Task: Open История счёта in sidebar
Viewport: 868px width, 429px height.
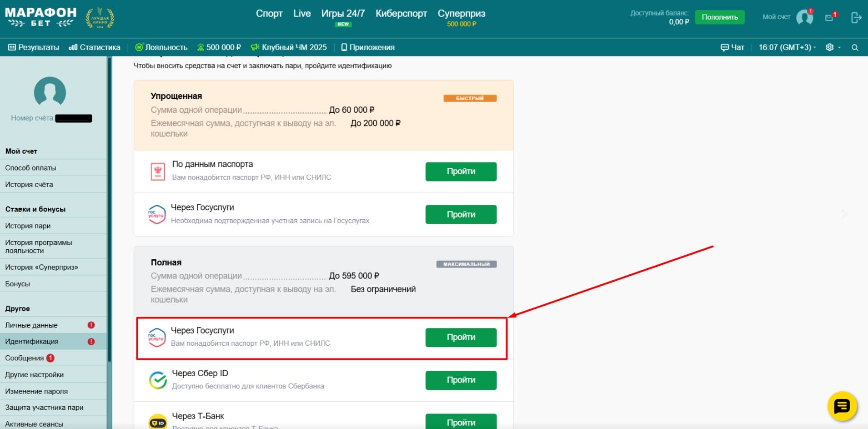Action: coord(53,185)
